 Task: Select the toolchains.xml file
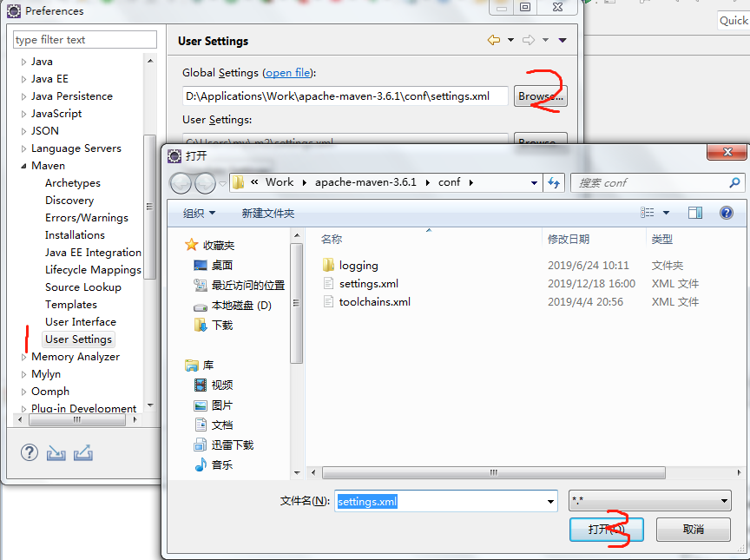click(x=374, y=302)
